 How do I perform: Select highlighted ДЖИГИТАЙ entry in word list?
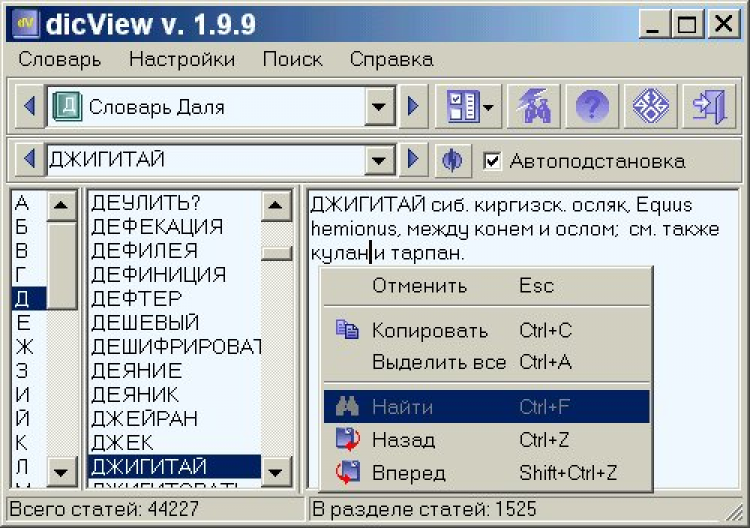[x=175, y=466]
